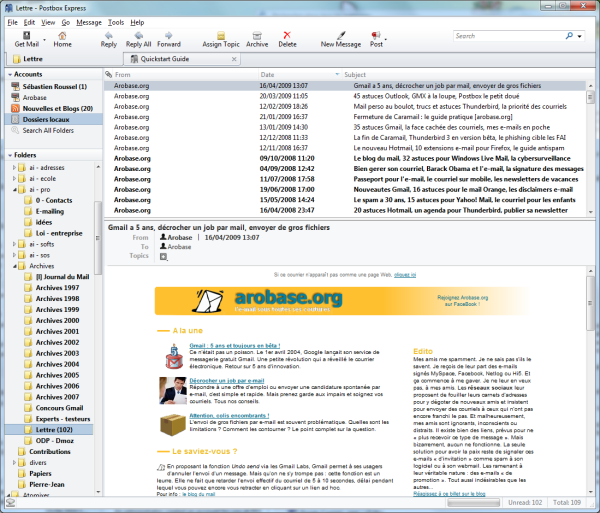Click the add topic icon
The image size is (600, 513).
pos(163,257)
